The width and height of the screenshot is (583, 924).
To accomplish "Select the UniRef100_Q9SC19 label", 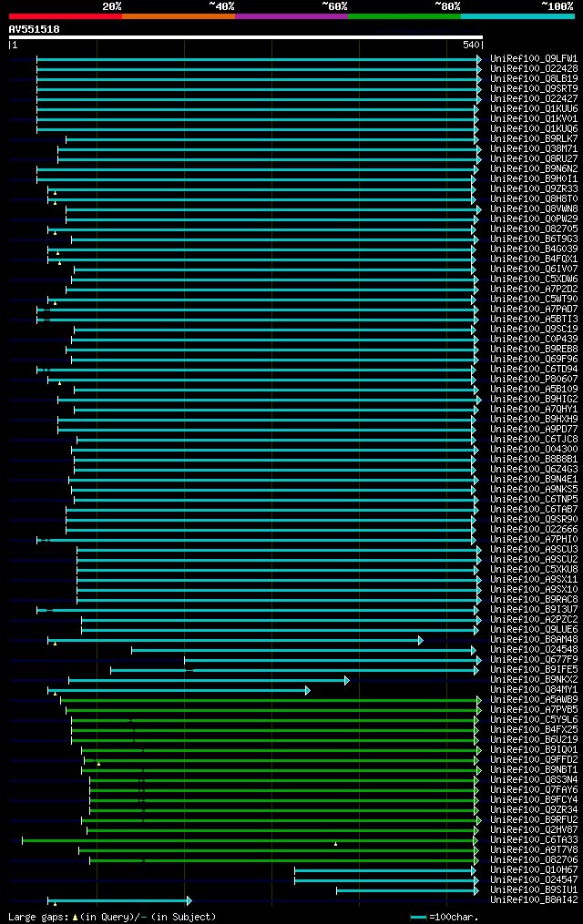I will pos(534,330).
